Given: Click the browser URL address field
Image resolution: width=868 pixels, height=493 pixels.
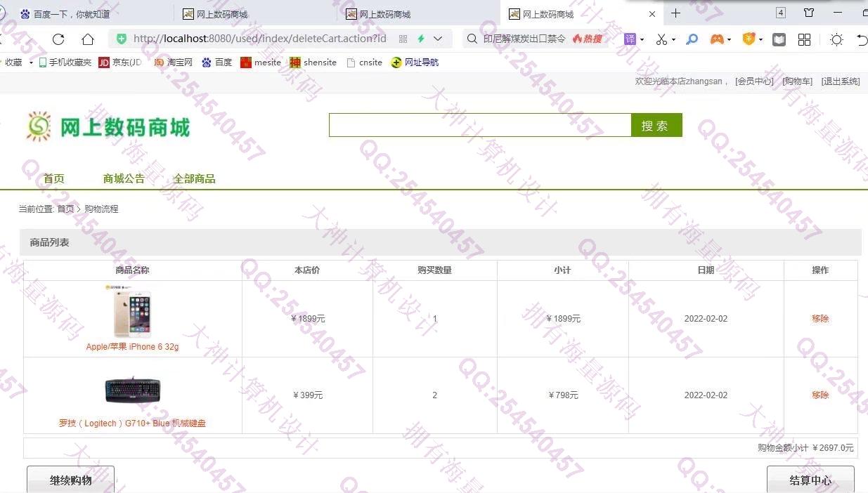Looking at the screenshot, I should pos(259,39).
